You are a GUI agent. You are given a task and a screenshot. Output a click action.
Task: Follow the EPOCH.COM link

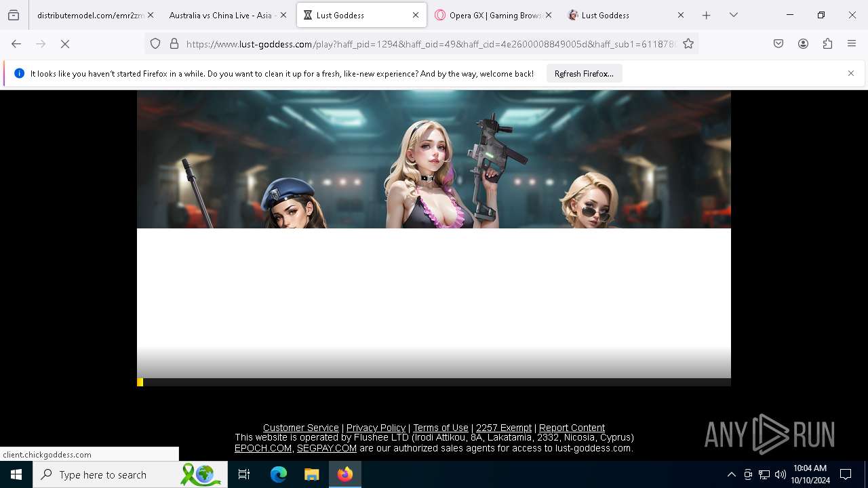263,448
